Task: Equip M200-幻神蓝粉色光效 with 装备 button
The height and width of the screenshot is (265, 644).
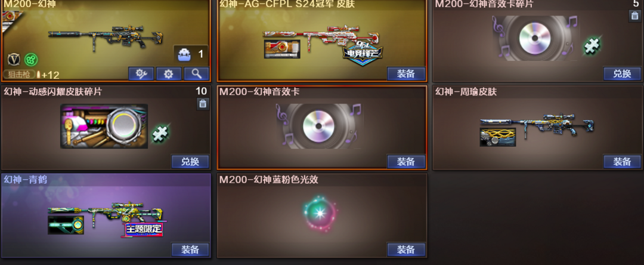Action: point(406,249)
